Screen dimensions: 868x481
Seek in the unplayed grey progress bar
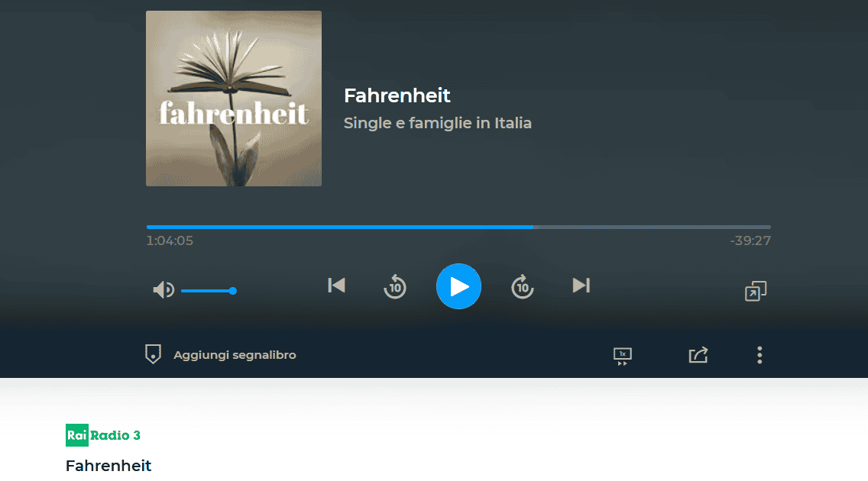tap(652, 228)
